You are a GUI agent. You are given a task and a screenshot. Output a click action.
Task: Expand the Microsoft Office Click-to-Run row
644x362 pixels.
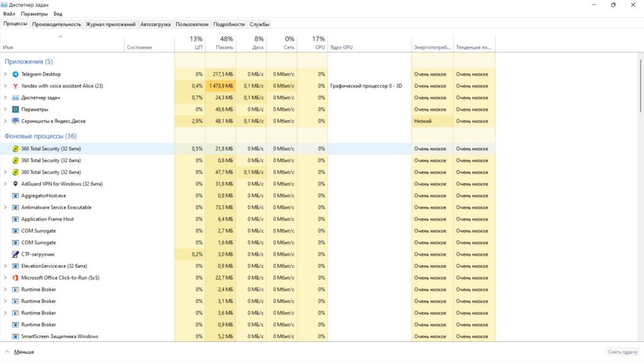click(5, 278)
